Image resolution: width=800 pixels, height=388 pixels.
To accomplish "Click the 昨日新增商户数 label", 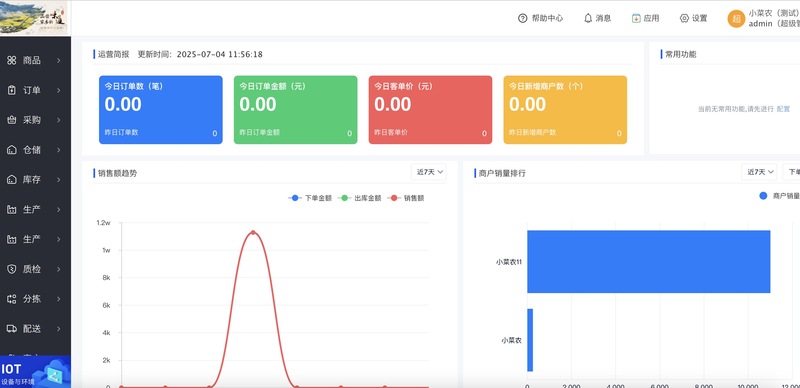I will (x=533, y=132).
